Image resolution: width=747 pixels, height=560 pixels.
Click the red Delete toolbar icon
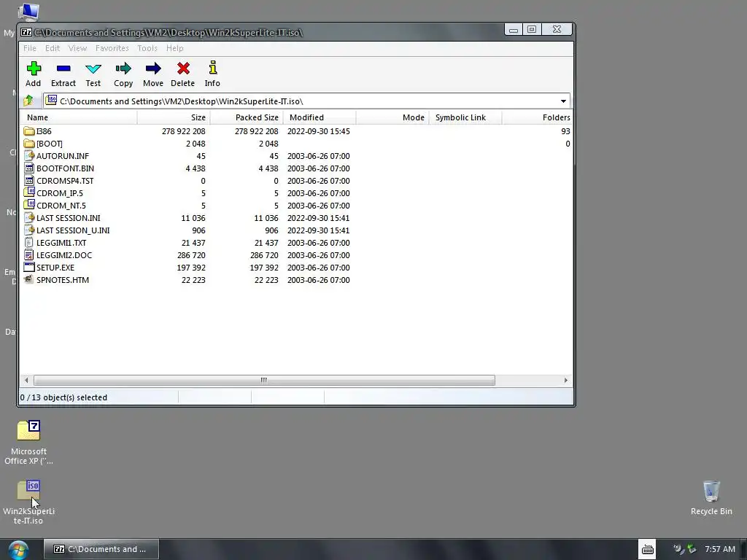click(x=183, y=69)
